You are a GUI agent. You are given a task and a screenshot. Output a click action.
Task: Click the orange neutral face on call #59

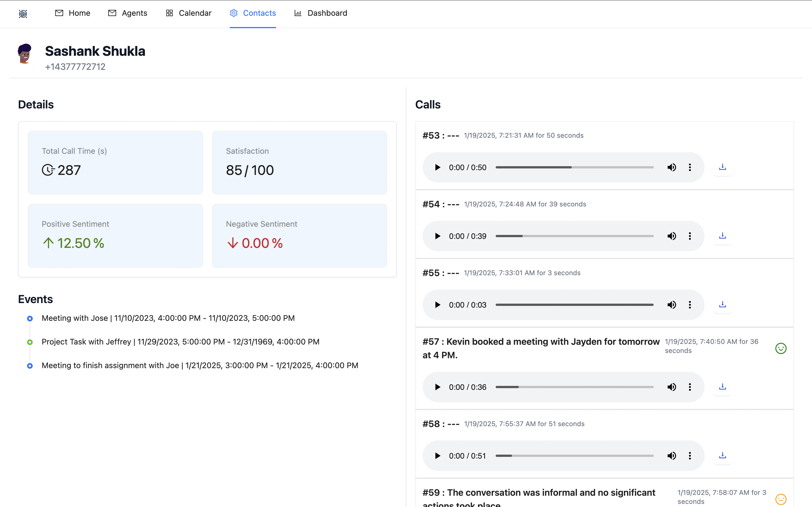pos(780,499)
